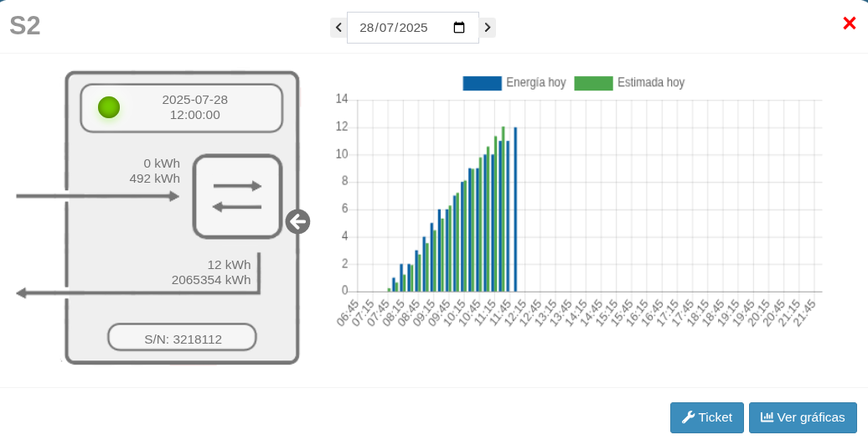Image resolution: width=868 pixels, height=440 pixels.
Task: Go to the next day
Action: 488,28
